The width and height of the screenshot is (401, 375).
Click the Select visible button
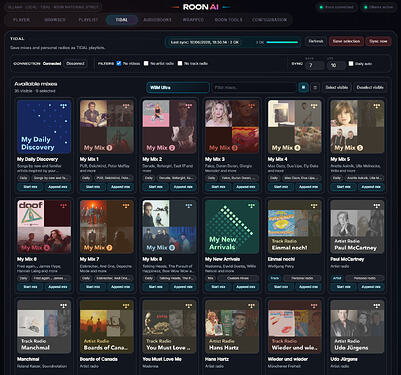pos(337,87)
